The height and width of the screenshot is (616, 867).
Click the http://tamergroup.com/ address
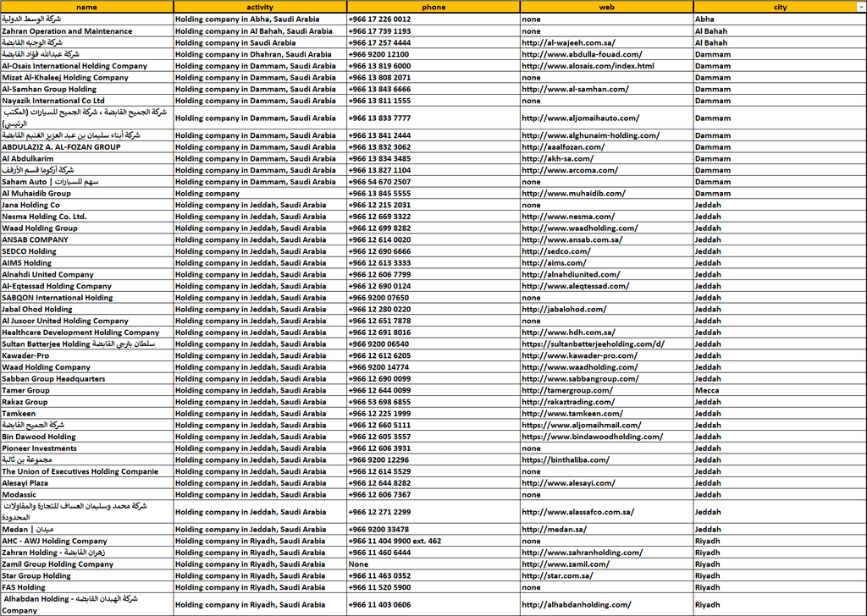(x=566, y=391)
